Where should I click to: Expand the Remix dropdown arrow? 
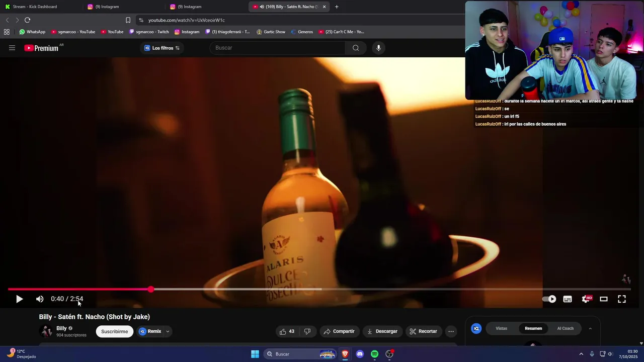[x=168, y=331]
